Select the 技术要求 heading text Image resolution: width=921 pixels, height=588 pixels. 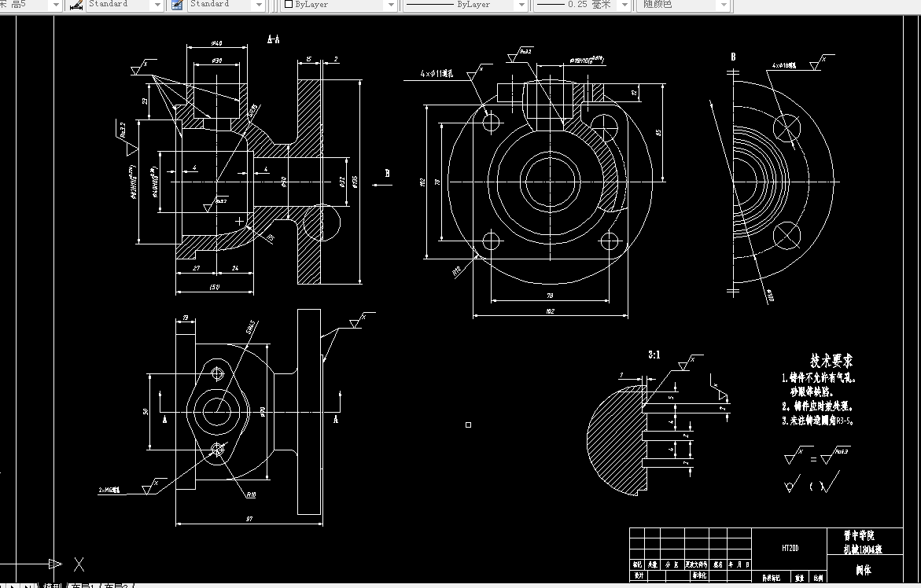pyautogui.click(x=831, y=360)
